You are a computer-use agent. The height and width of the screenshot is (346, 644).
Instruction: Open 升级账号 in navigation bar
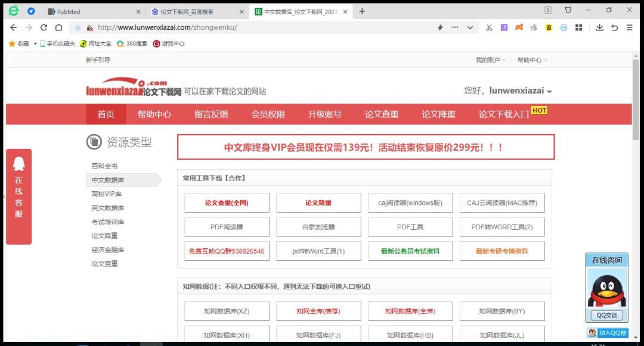[325, 114]
